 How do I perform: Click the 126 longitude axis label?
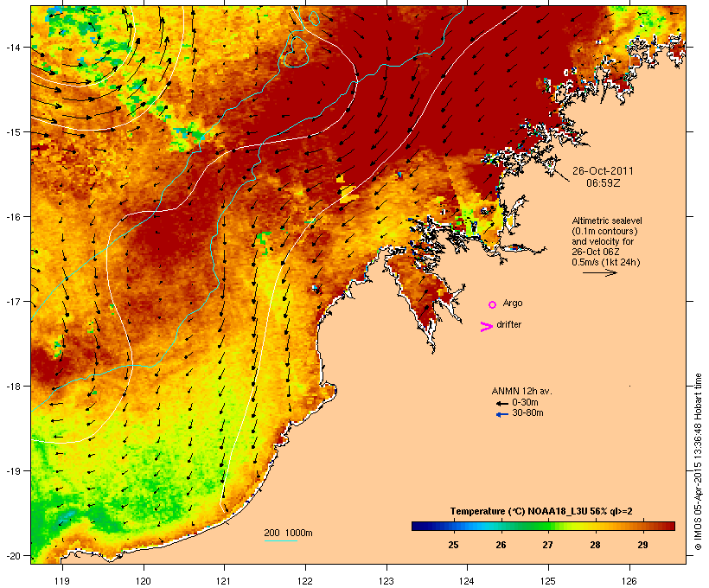[x=629, y=581]
